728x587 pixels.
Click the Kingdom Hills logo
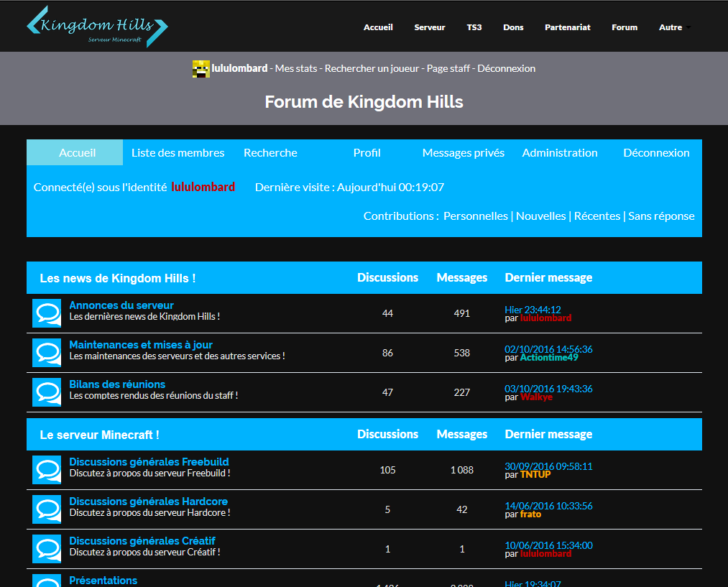[97, 27]
